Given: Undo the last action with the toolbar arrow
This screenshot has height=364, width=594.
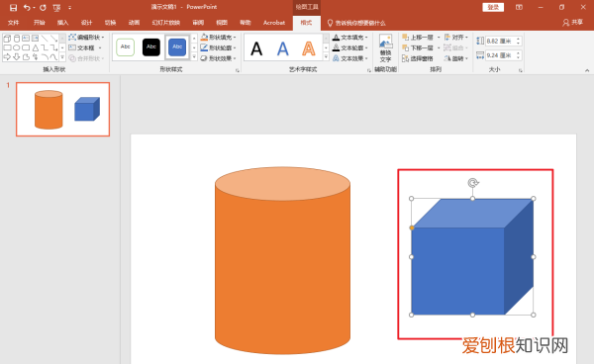Looking at the screenshot, I should [x=27, y=7].
